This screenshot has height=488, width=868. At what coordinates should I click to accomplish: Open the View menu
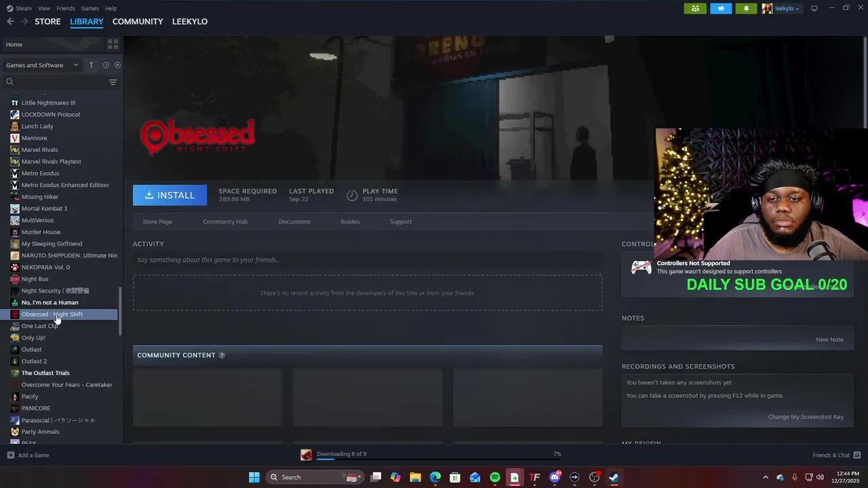(44, 8)
